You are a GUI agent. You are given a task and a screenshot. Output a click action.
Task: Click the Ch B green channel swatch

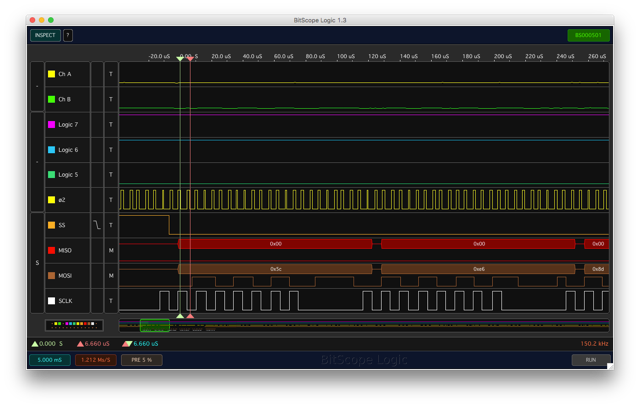[52, 99]
